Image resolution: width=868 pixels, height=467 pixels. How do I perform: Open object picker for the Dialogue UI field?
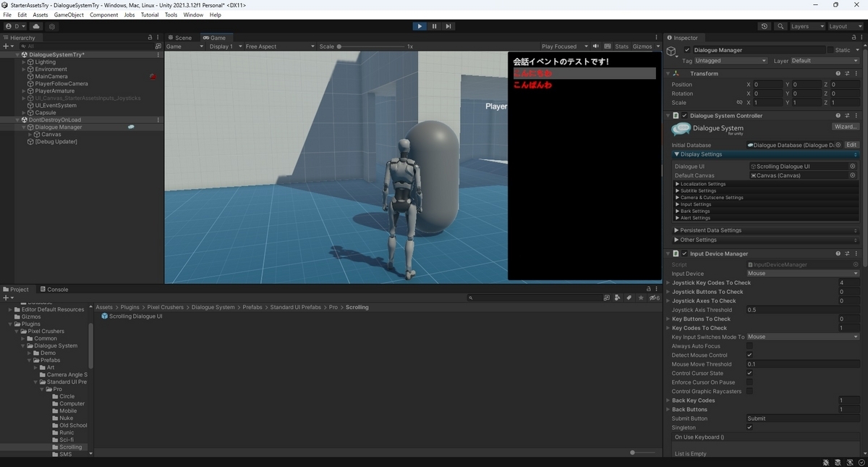pos(852,166)
